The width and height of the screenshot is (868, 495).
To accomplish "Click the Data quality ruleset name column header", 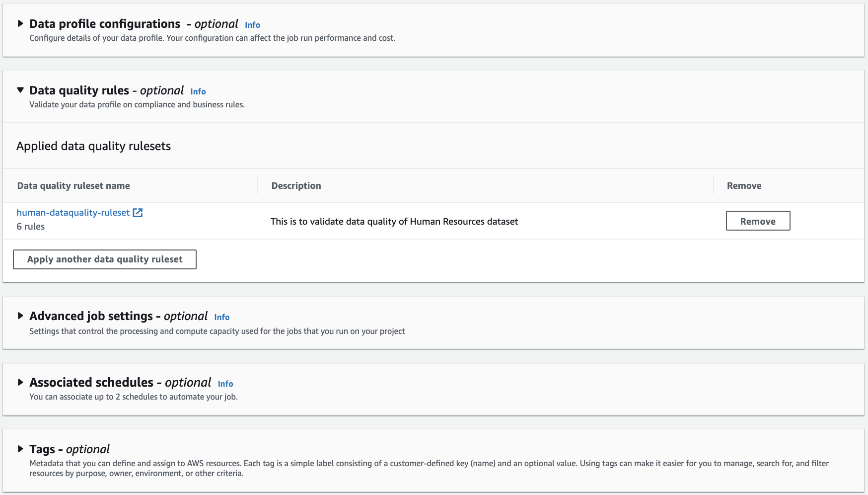I will click(73, 186).
